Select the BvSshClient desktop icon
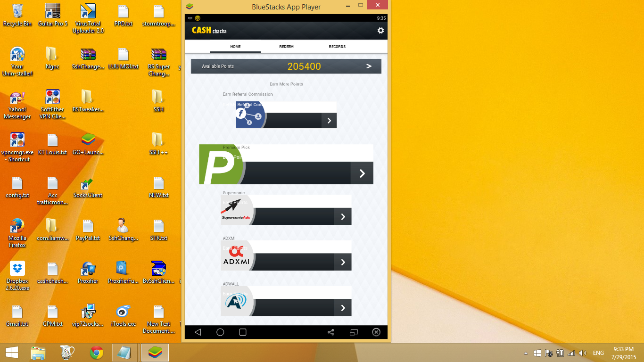The width and height of the screenshot is (644, 362). pyautogui.click(x=159, y=272)
